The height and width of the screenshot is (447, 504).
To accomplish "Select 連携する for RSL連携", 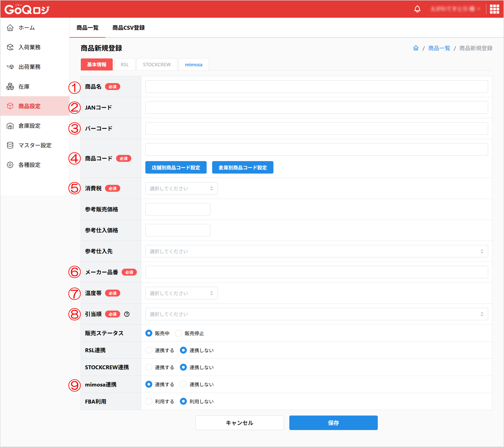I will (149, 350).
